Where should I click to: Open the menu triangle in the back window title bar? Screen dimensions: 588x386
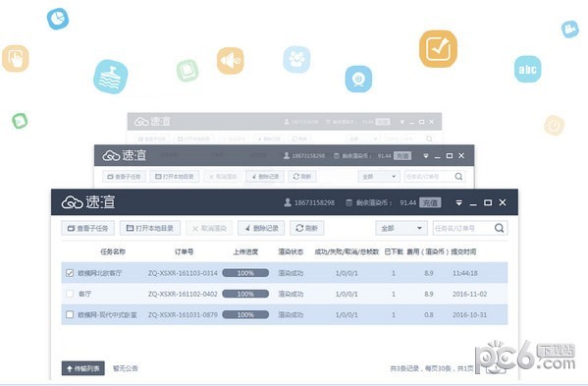(402, 122)
